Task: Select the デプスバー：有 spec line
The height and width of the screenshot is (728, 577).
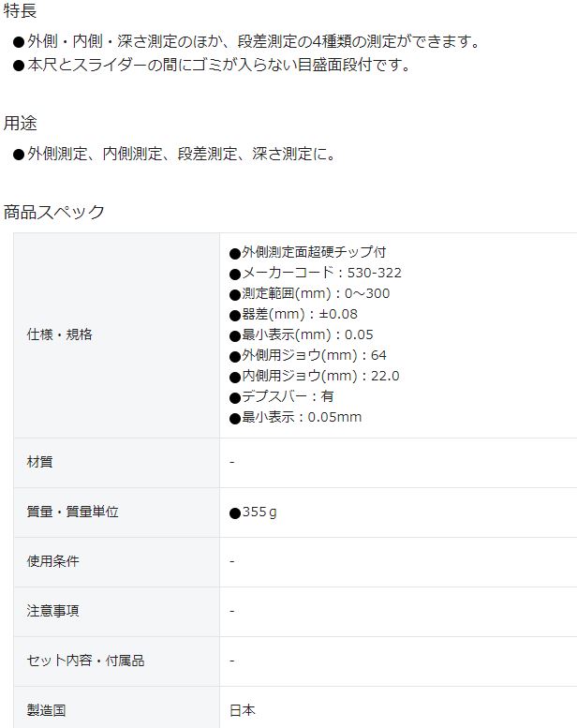Action: point(282,396)
